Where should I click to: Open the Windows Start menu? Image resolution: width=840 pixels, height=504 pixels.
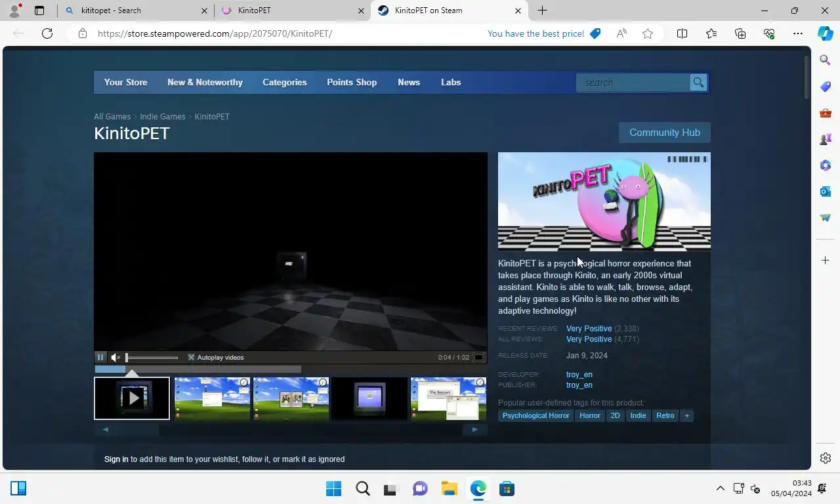(x=334, y=489)
